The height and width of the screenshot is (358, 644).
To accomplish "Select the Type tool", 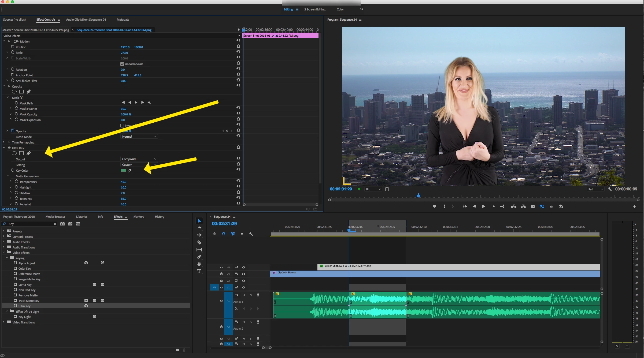I will coord(199,271).
